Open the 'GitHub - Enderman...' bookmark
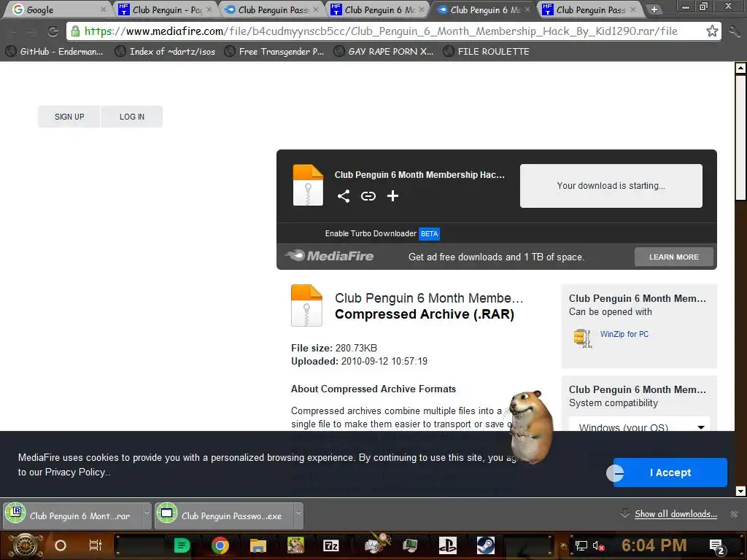 54,52
